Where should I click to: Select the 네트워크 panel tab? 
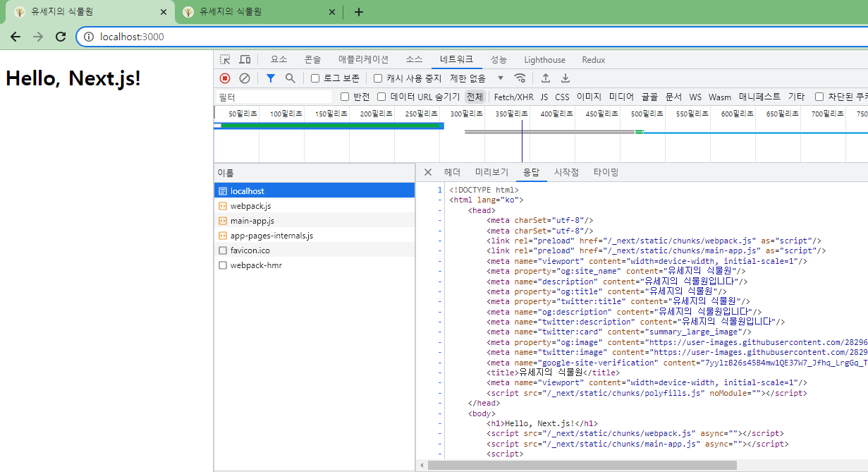(x=456, y=60)
